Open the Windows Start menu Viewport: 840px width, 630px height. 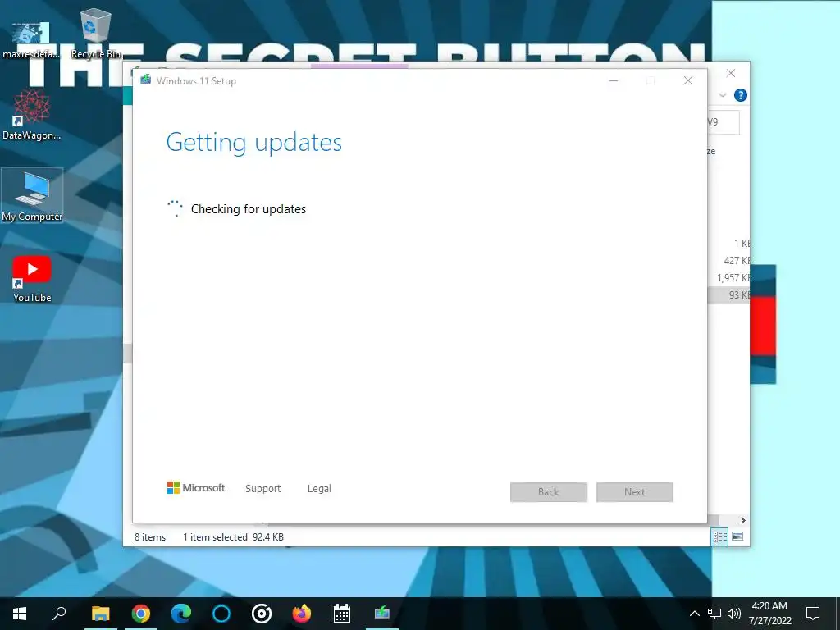(x=20, y=614)
